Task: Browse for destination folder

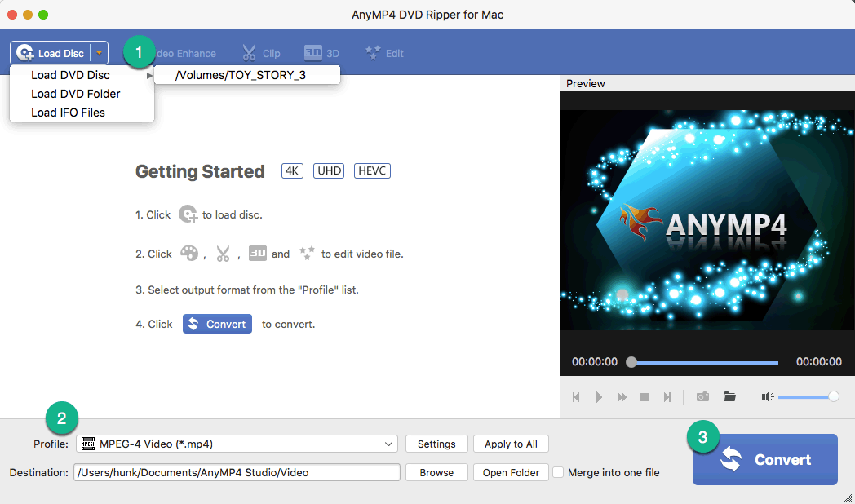Action: coord(436,472)
